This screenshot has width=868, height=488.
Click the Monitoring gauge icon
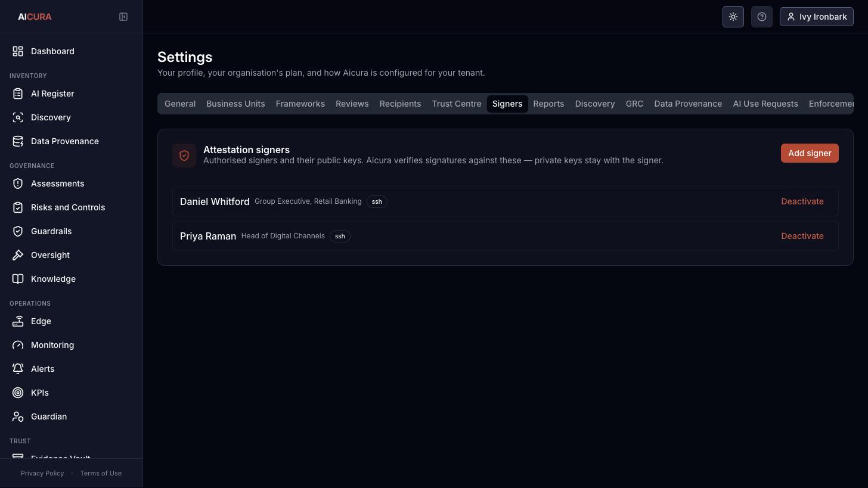pos(18,345)
